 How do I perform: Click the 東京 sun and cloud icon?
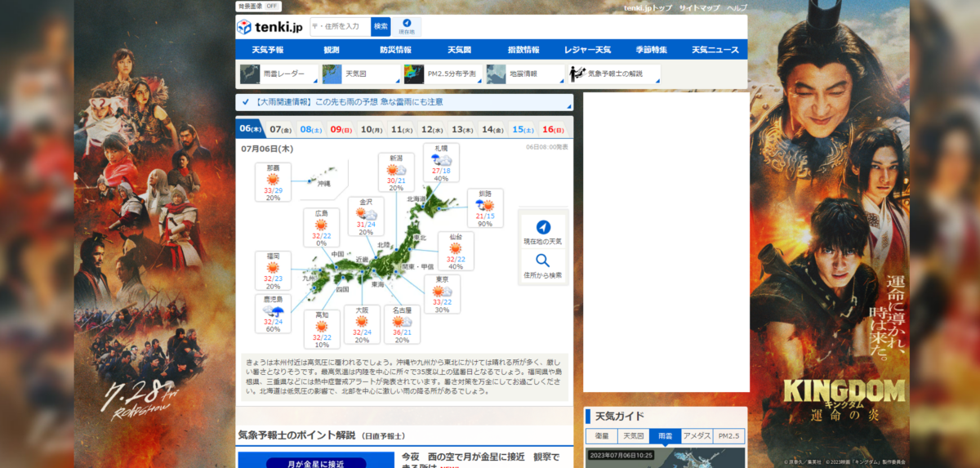point(442,291)
